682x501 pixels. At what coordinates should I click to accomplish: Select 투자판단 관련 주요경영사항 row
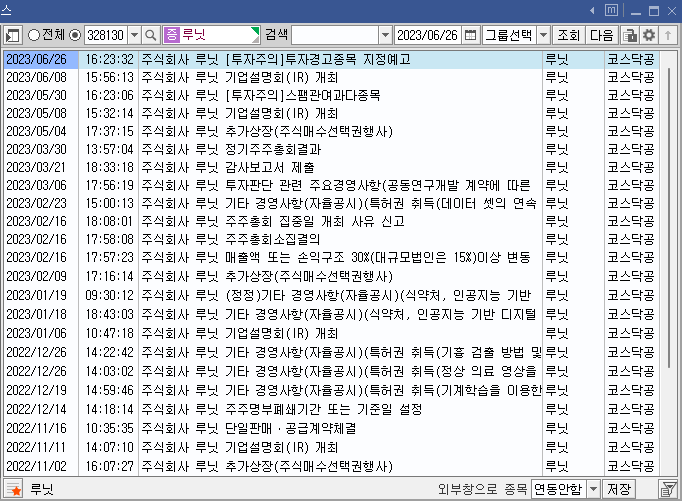click(x=331, y=185)
